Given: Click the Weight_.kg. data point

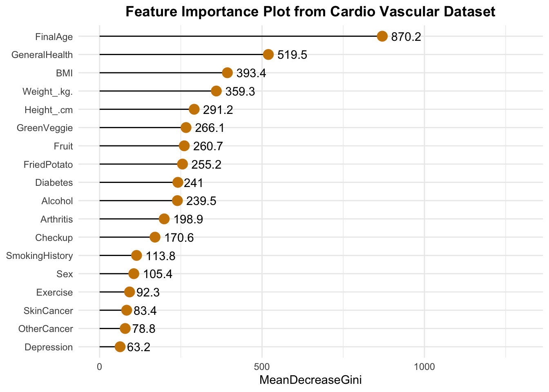Looking at the screenshot, I should point(216,91).
